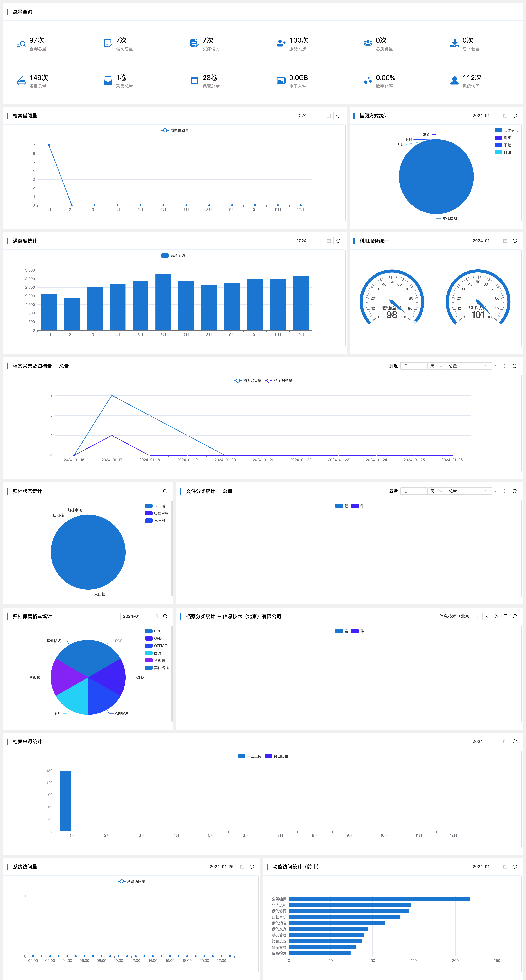The width and height of the screenshot is (526, 980).
Task: Click the next arrow in 档案分类统计
Action: 496,616
